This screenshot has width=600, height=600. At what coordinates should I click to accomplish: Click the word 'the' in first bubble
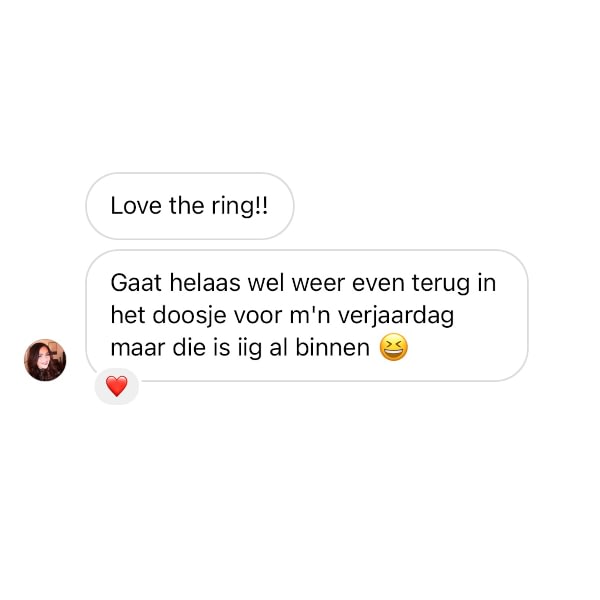tap(187, 206)
